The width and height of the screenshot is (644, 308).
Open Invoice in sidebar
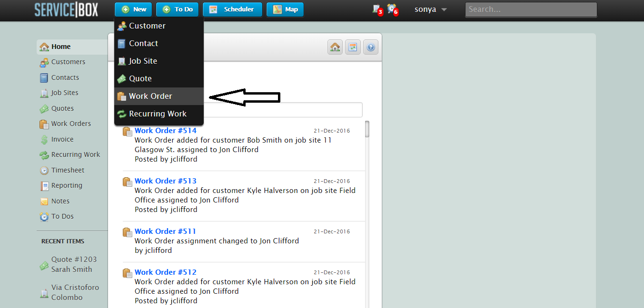pyautogui.click(x=62, y=139)
